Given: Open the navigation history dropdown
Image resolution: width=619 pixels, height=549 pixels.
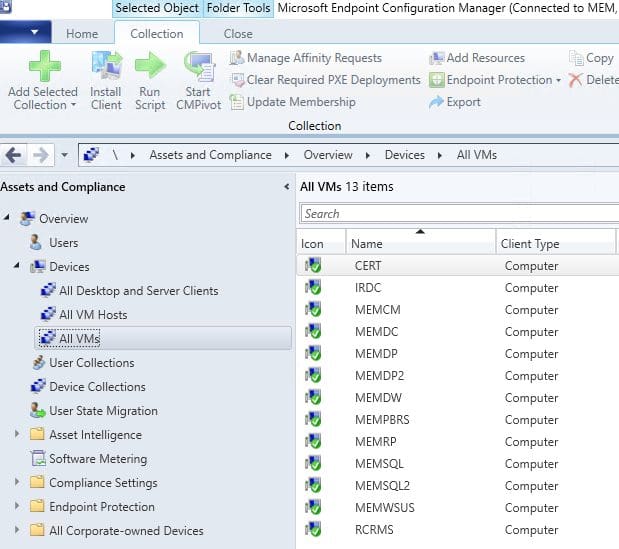Looking at the screenshot, I should 64,155.
